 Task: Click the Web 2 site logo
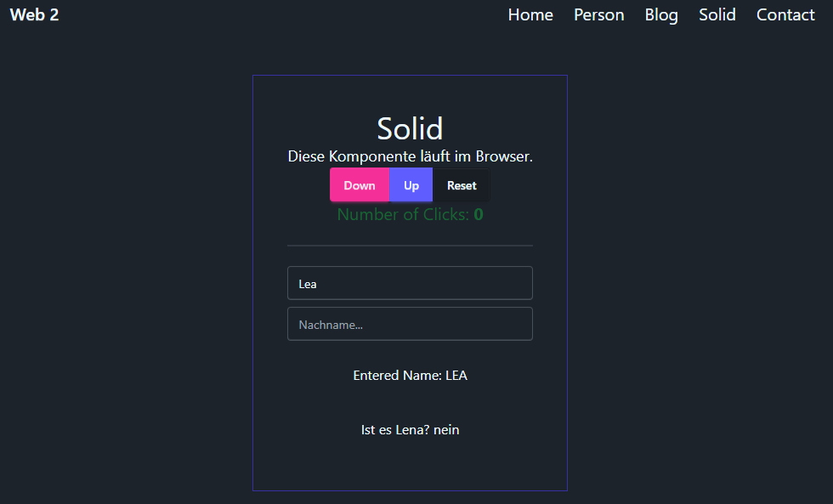35,14
